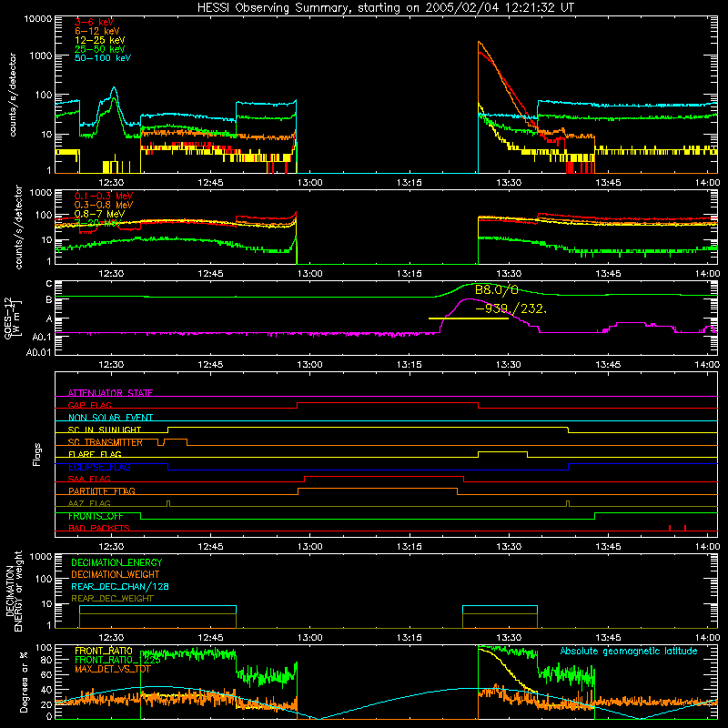Click the Flags vertical axis title
Screen dimensions: 728x728
(37, 454)
